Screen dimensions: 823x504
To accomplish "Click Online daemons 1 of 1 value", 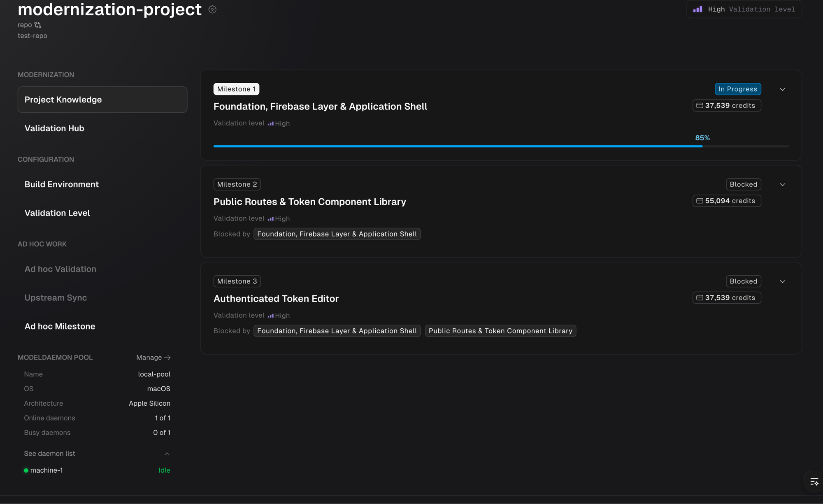I will pyautogui.click(x=163, y=418).
